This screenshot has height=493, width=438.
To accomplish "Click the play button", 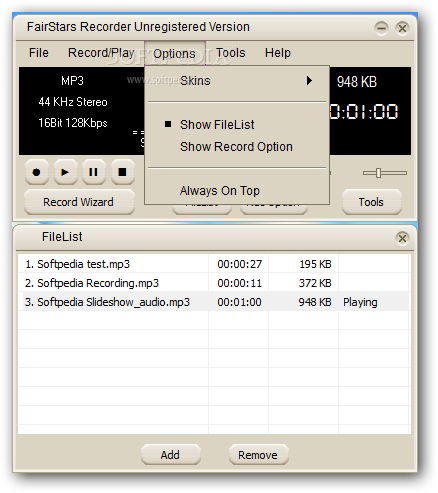I will (x=65, y=172).
